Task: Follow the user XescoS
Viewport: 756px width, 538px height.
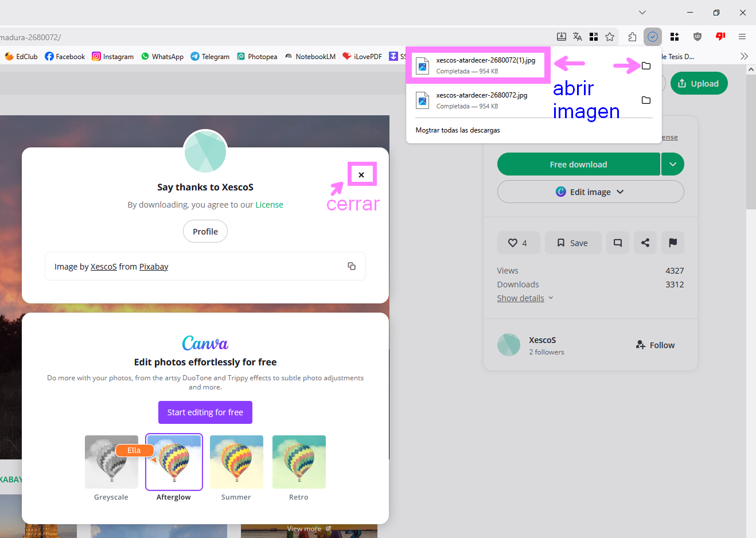Action: (x=654, y=345)
